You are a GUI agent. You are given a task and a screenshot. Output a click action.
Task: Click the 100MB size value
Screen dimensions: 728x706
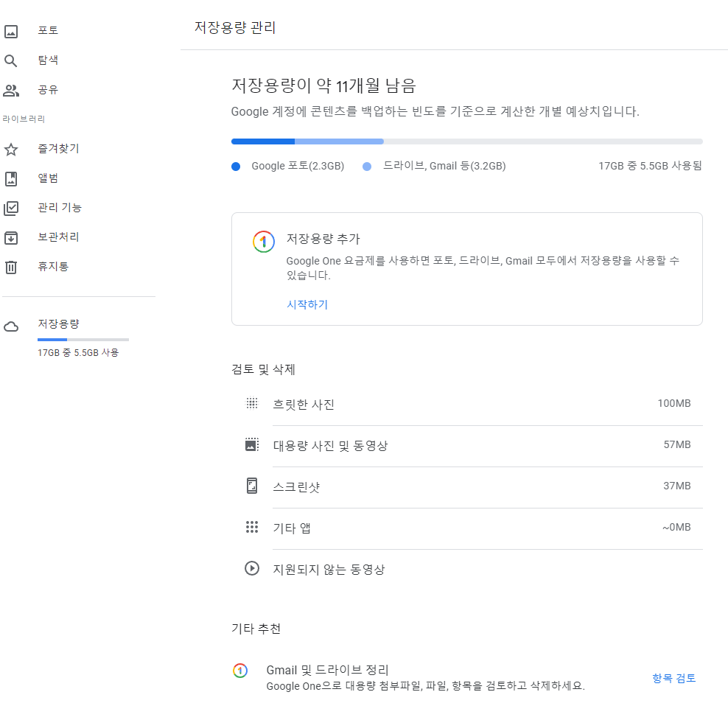674,403
